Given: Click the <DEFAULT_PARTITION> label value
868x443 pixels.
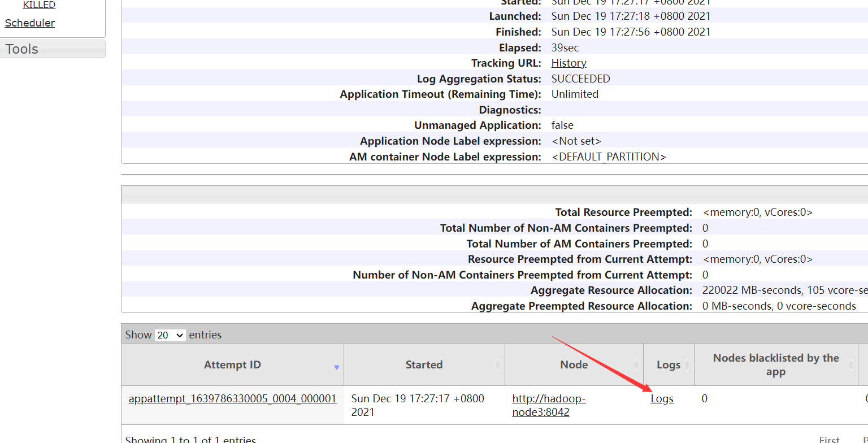Looking at the screenshot, I should 609,157.
